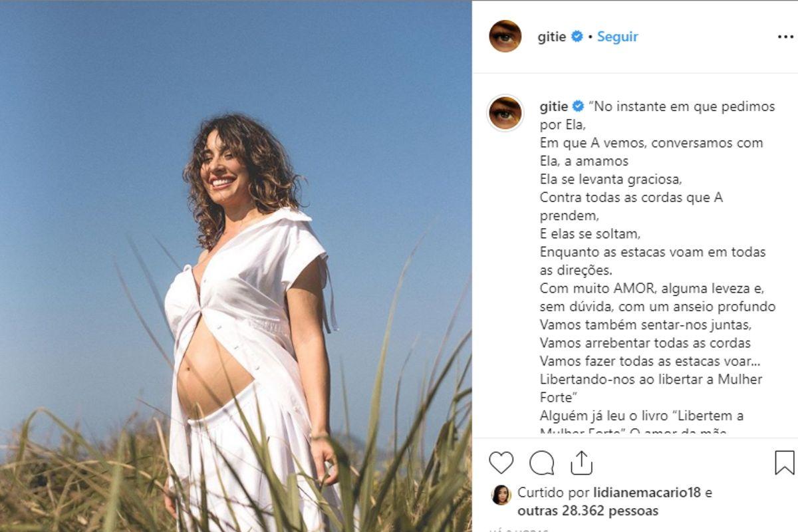Share the post using the upload arrow icon
The image size is (798, 532).
[x=581, y=462]
